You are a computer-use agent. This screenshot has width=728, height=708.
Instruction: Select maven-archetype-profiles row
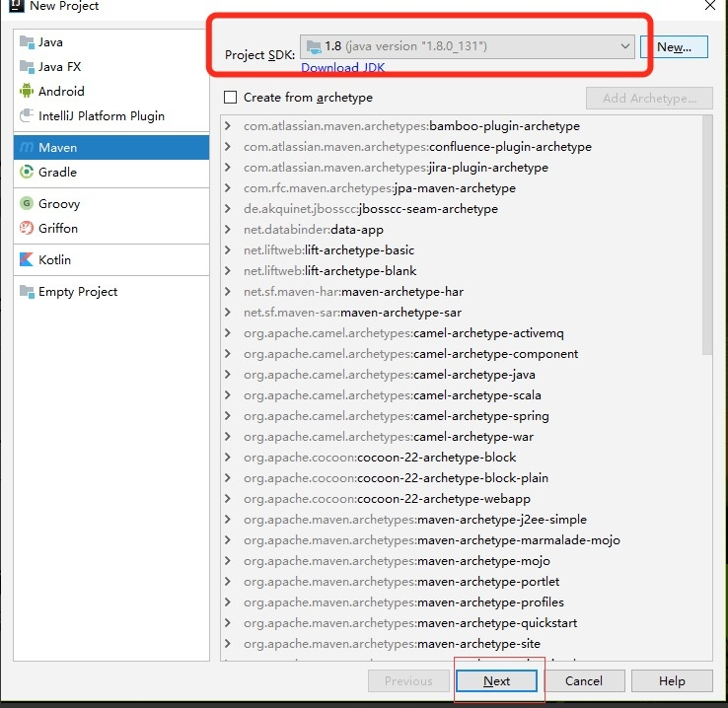tap(461, 602)
